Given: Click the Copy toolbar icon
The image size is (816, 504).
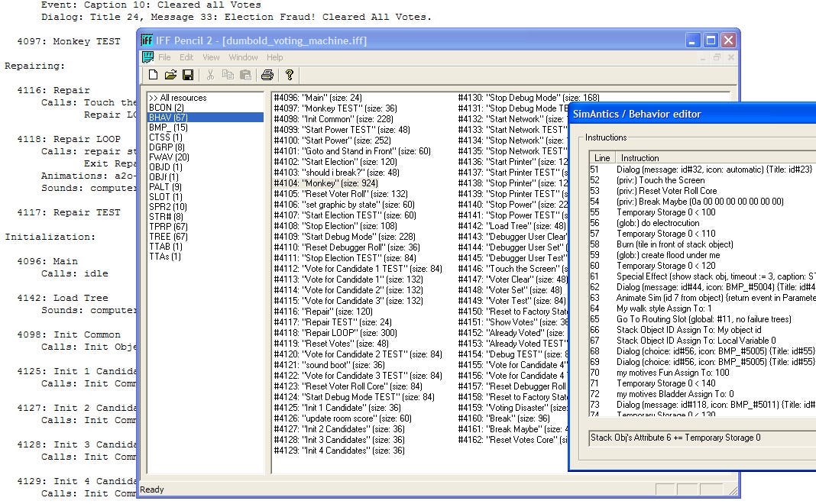Looking at the screenshot, I should coord(228,75).
